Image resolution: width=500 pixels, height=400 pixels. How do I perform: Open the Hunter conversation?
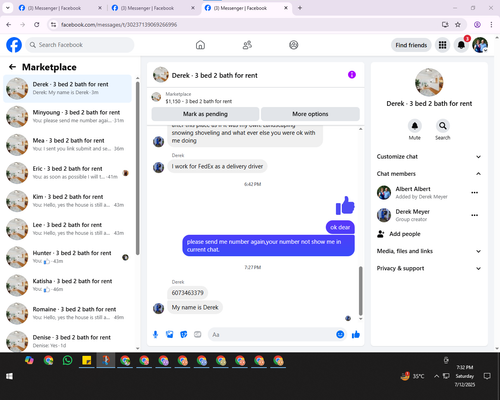coord(67,257)
